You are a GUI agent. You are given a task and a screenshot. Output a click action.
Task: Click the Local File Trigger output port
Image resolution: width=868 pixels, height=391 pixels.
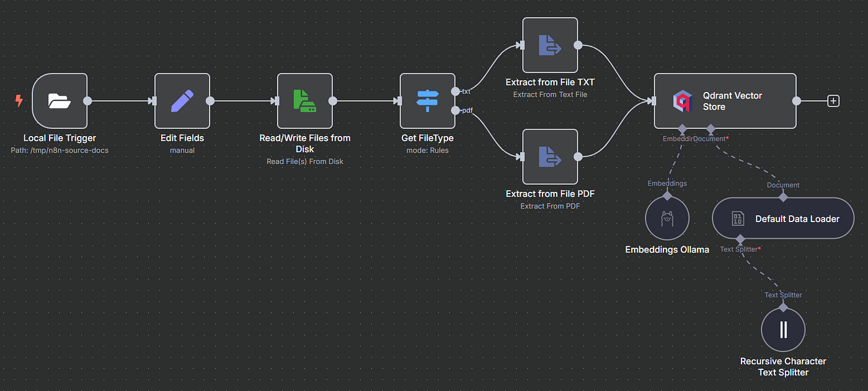point(87,101)
